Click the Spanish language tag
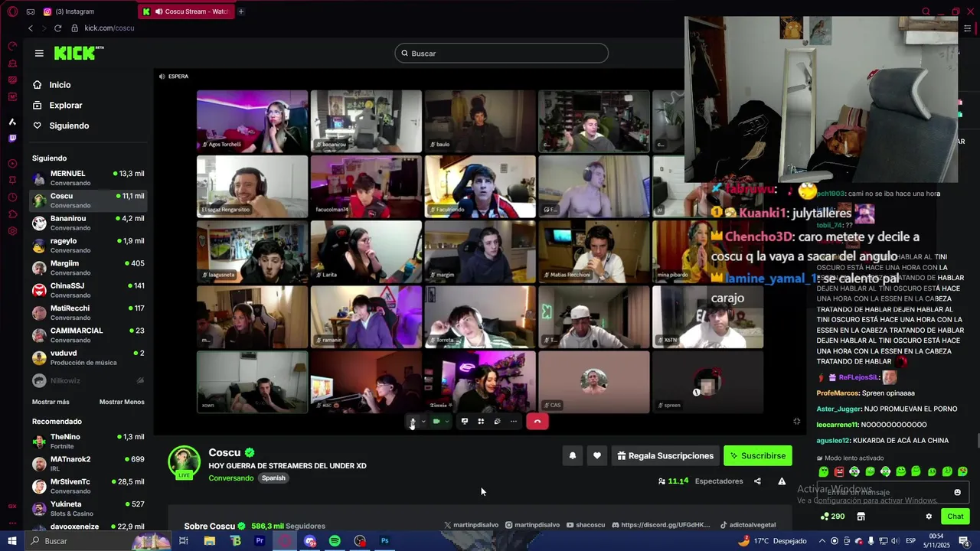980x551 pixels. coord(273,478)
